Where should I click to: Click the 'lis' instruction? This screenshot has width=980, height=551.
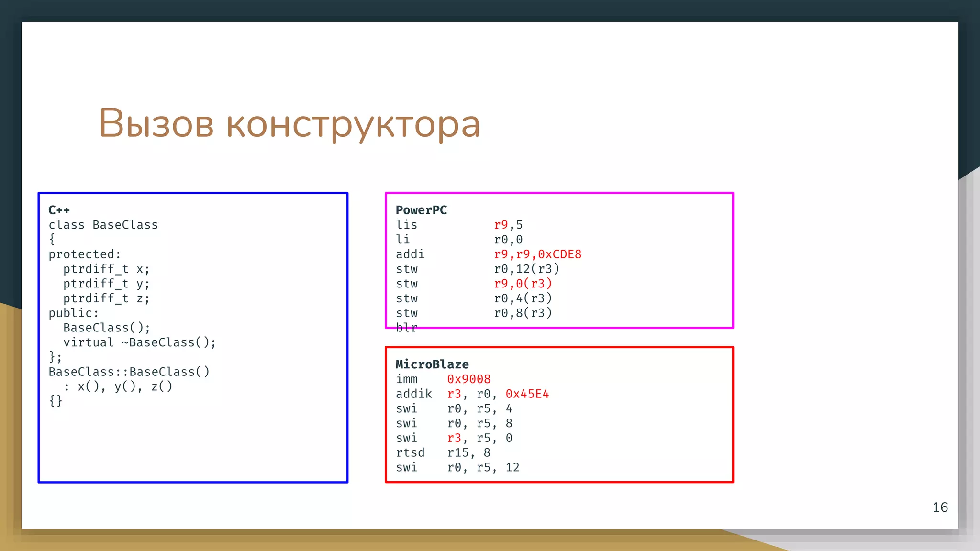407,225
